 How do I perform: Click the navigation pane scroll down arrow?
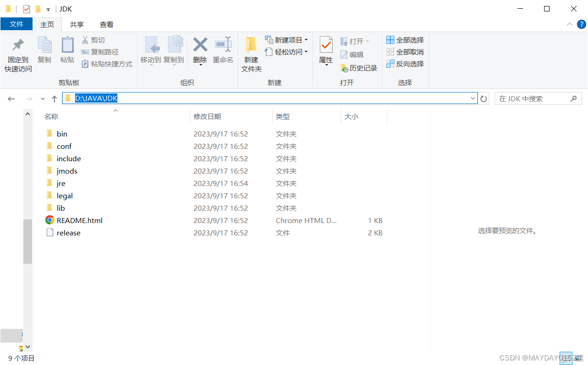pos(27,347)
